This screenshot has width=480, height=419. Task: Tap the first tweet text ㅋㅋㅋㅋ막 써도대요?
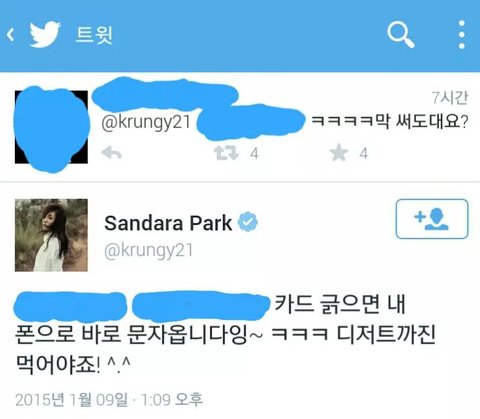click(x=389, y=121)
